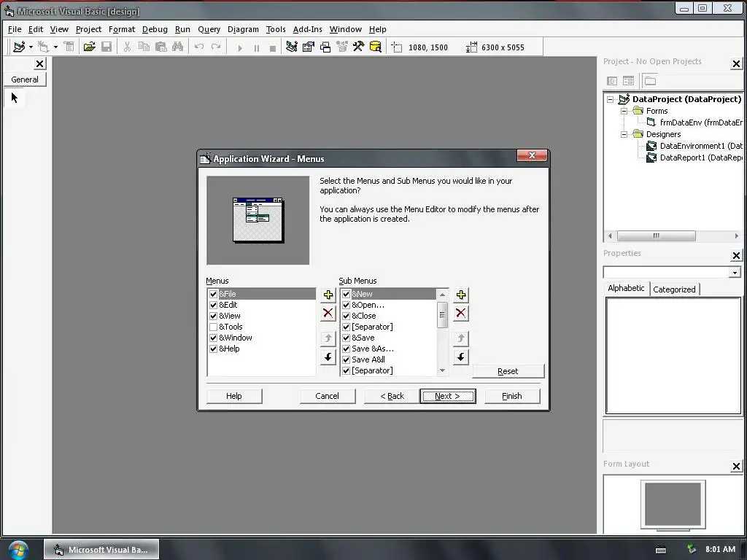Click the Add Standard EXE Project toolbar icon

coord(19,47)
